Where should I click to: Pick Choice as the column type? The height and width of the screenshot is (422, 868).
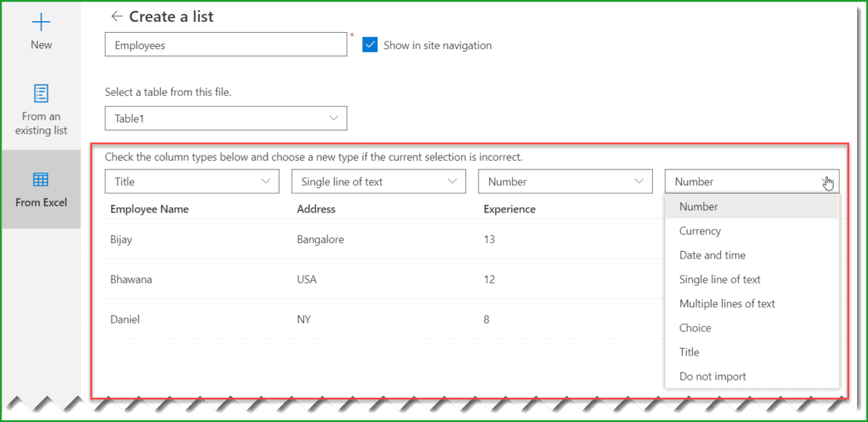pos(694,327)
